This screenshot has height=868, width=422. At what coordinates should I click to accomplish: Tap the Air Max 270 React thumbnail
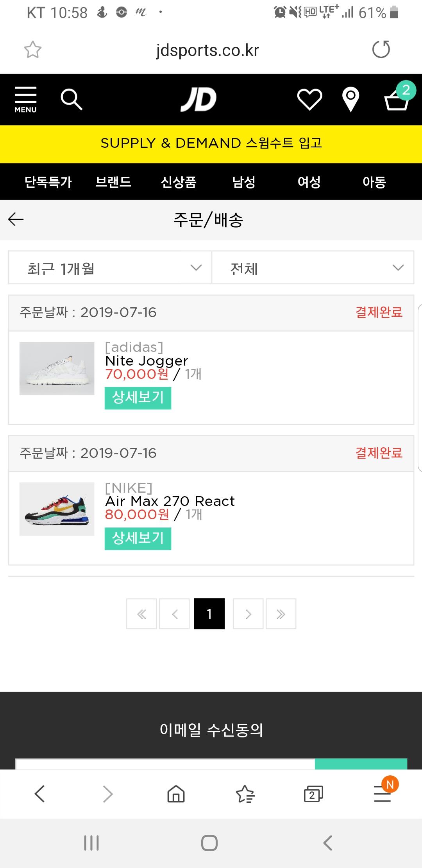[x=57, y=509]
